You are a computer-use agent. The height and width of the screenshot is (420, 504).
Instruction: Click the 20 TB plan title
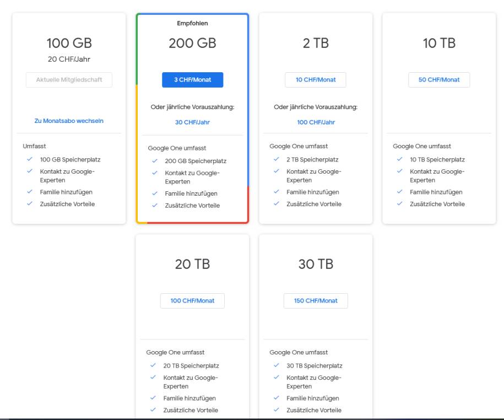(193, 264)
